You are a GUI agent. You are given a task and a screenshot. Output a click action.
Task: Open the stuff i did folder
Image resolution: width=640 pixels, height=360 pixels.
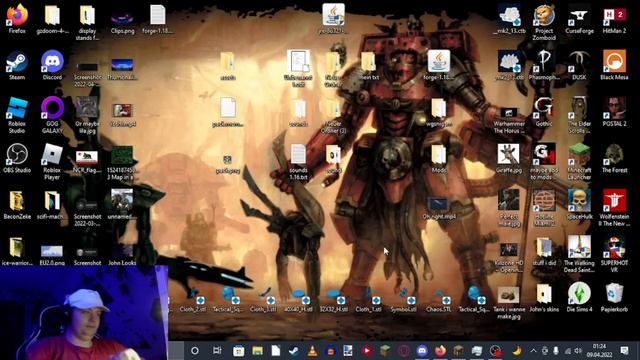tap(544, 251)
